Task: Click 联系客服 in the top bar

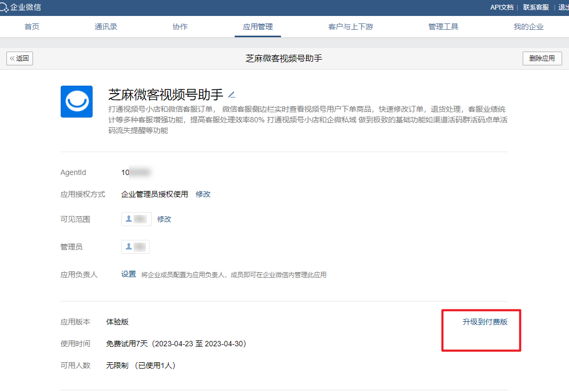Action: click(536, 7)
